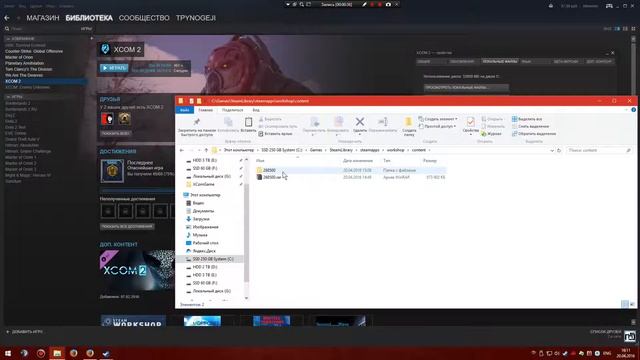Click Deselect (Снять выделение) in the ribbon
The width and height of the screenshot is (640, 360).
tap(530, 126)
